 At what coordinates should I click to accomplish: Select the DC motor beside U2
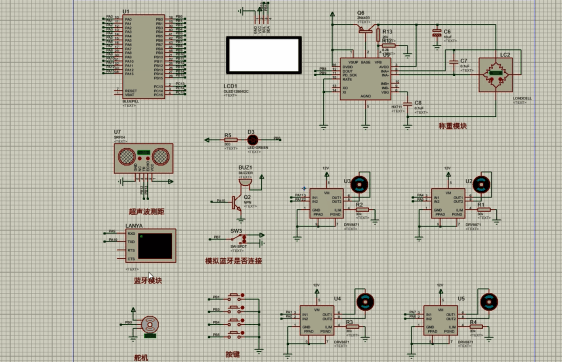[481, 185]
